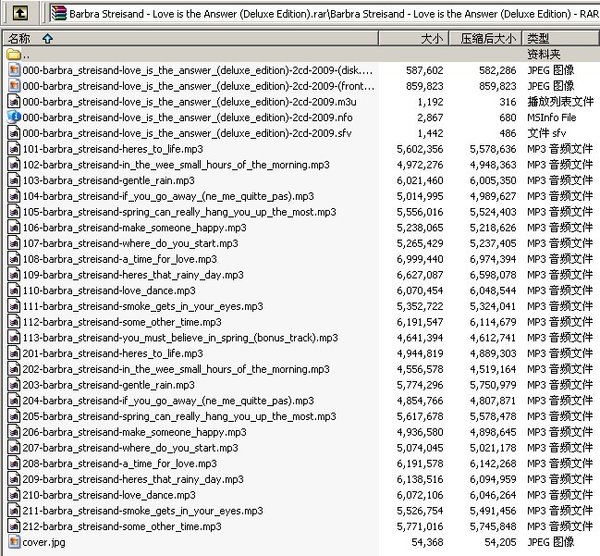Image resolution: width=600 pixels, height=556 pixels.
Task: Click icon of 103-barbra_streisand-gentle_rain.mp3
Action: tap(14, 180)
